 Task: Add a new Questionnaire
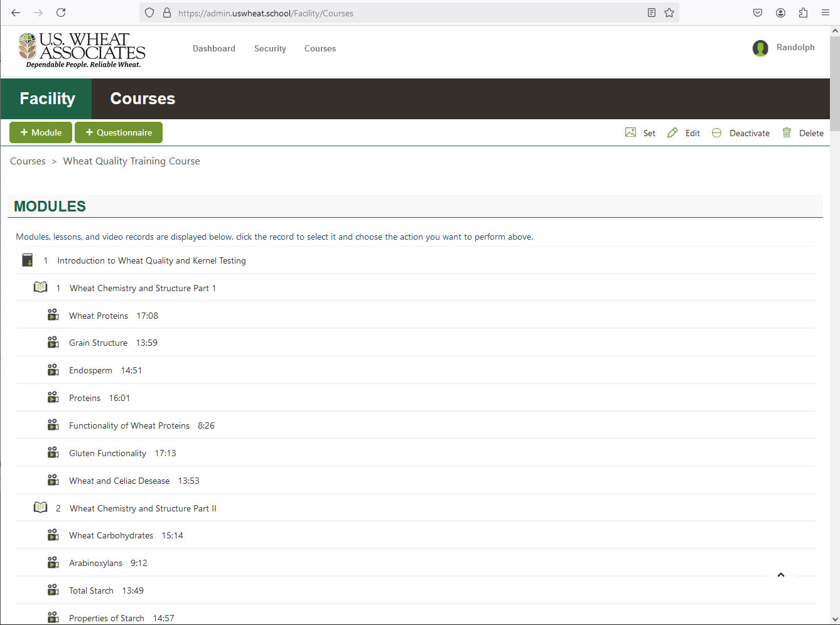click(119, 132)
